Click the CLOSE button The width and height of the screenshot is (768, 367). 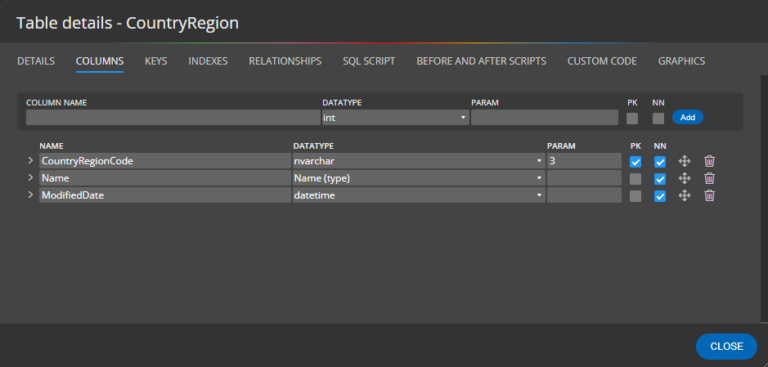tap(726, 346)
